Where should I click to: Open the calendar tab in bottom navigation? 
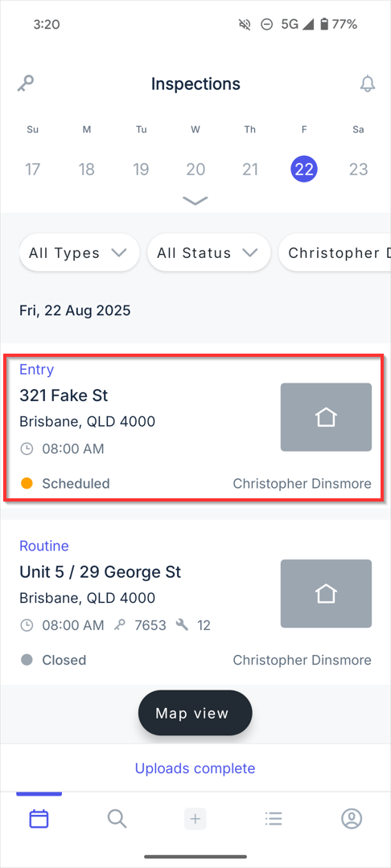39,818
